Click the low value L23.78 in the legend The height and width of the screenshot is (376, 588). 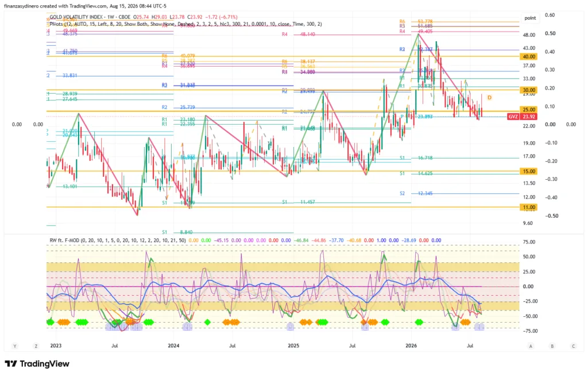[x=177, y=17]
